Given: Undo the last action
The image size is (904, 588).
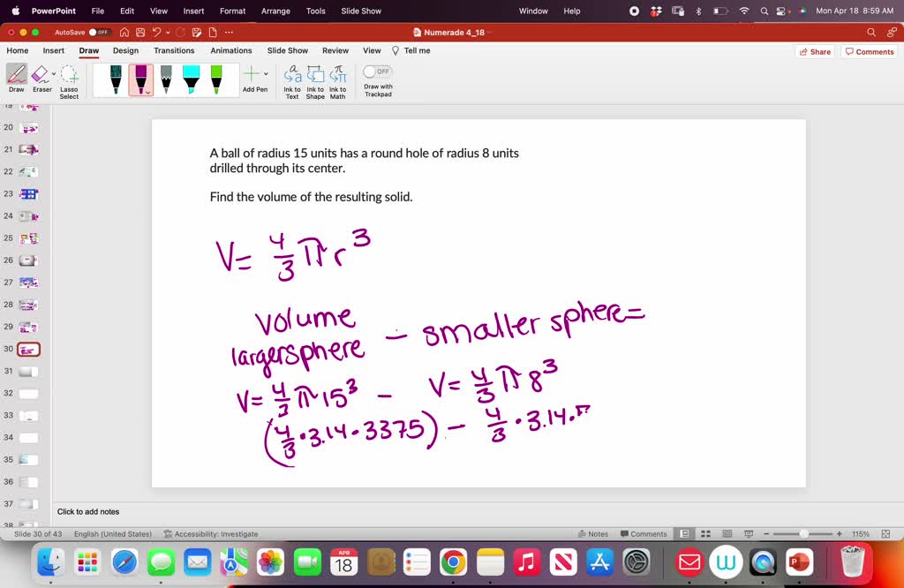Looking at the screenshot, I should [156, 33].
